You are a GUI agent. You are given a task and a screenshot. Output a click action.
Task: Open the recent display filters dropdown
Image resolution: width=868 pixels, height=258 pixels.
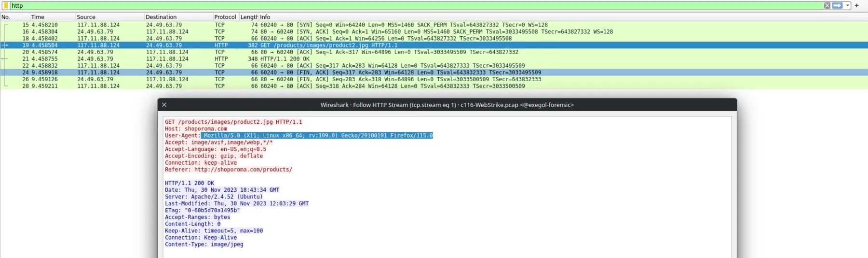tap(847, 6)
